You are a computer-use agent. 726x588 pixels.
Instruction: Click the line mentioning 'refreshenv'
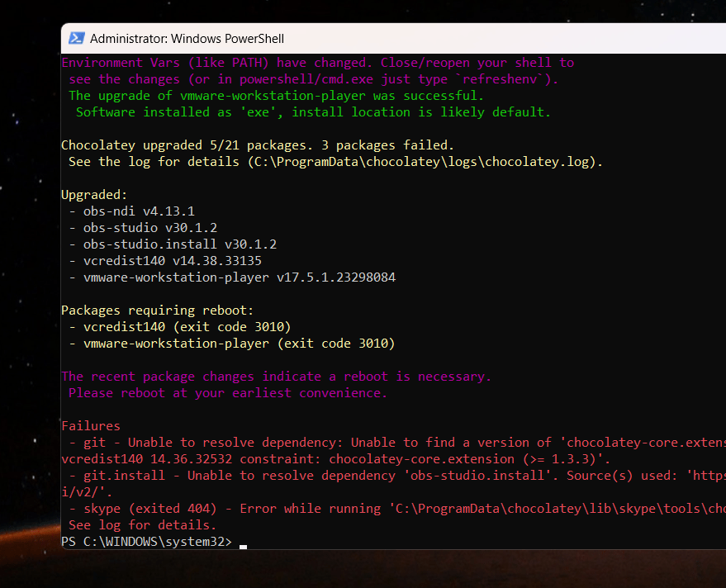point(314,79)
